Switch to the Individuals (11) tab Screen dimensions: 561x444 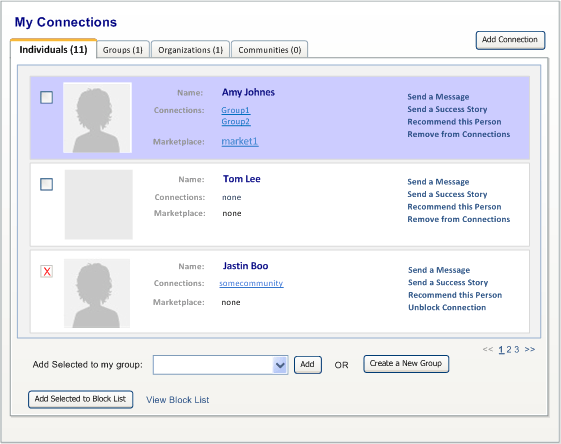coord(53,49)
